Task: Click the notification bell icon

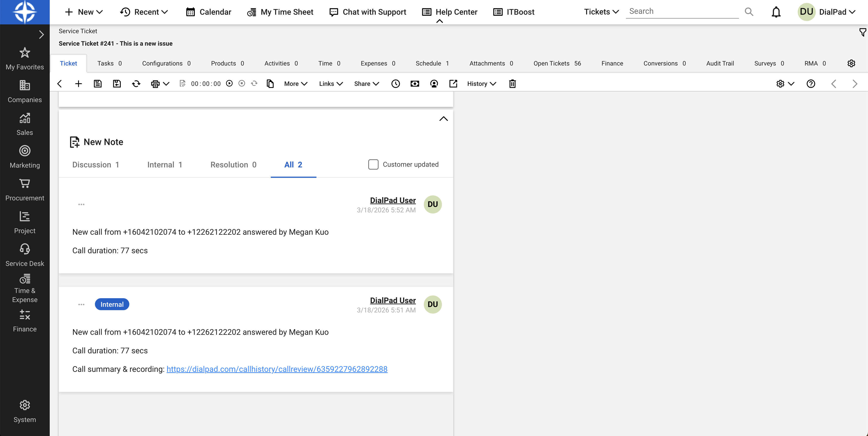Action: click(x=776, y=12)
